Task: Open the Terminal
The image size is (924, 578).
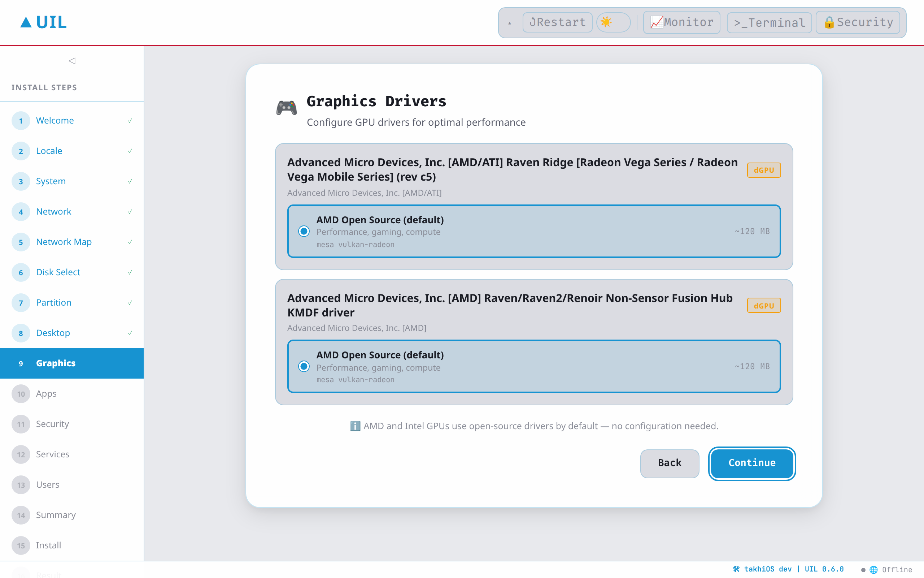Action: coord(769,22)
